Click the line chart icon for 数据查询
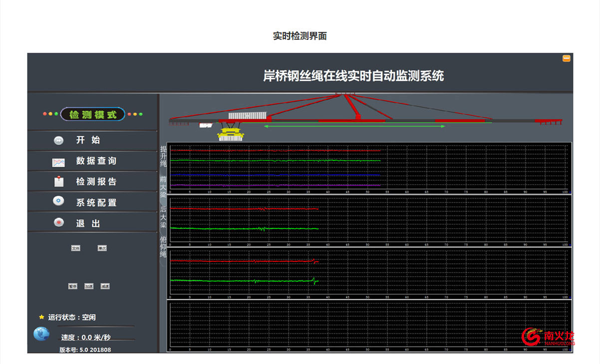Viewport: 600px width, 364px height. (x=58, y=162)
